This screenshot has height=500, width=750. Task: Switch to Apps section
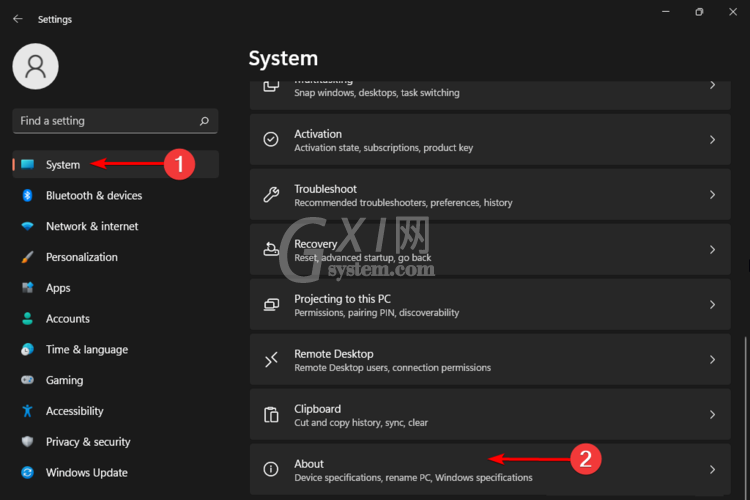tap(115, 288)
